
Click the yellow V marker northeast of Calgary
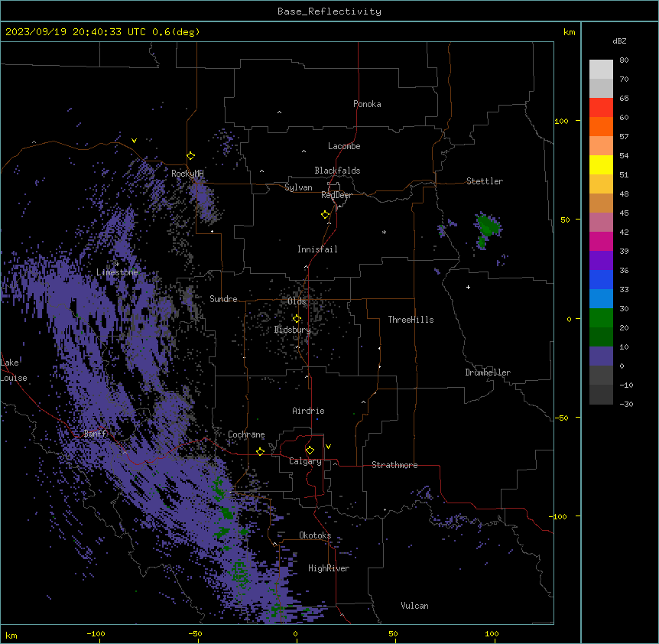tap(328, 447)
